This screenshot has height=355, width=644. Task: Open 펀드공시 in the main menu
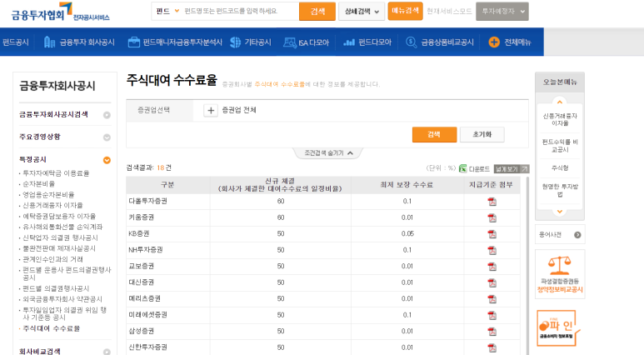16,42
